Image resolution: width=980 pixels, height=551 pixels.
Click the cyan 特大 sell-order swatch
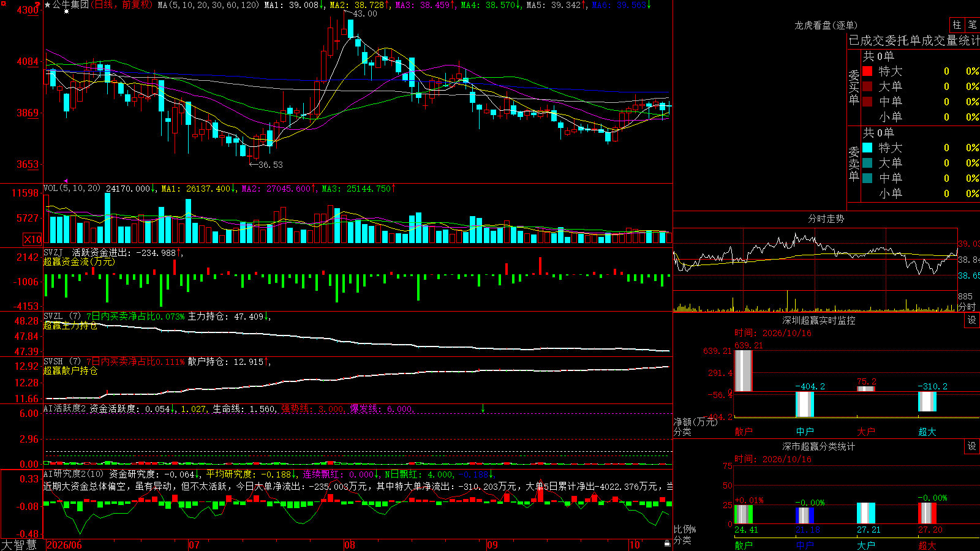click(x=867, y=148)
